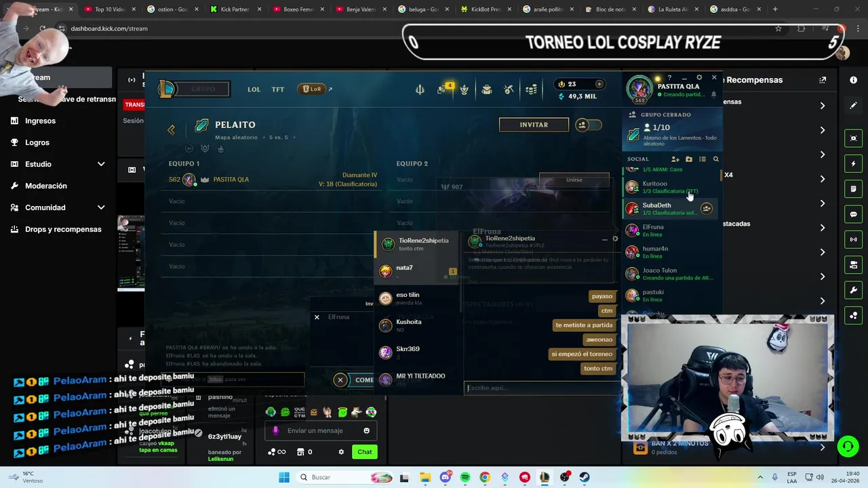Open Moderación in Kick sidebar
Screen dimensions: 868x488
point(45,186)
